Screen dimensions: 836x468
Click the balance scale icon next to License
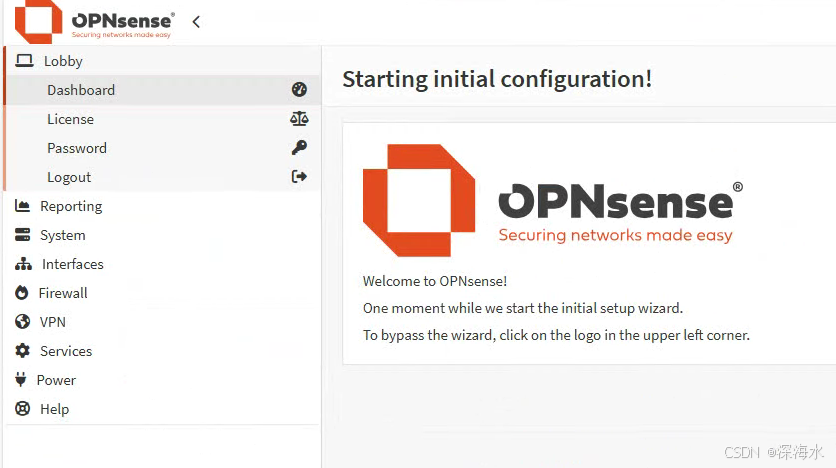tap(299, 118)
